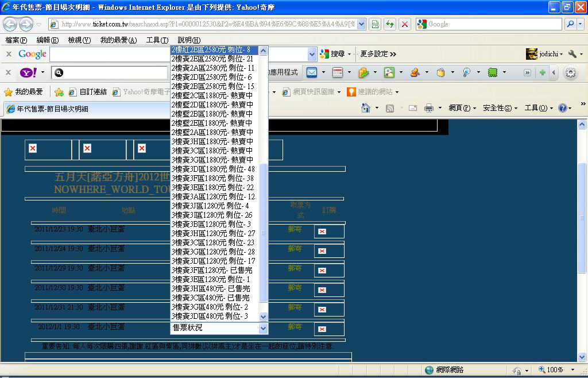Click the blue help question mark icon
The image size is (588, 378).
pos(563,108)
